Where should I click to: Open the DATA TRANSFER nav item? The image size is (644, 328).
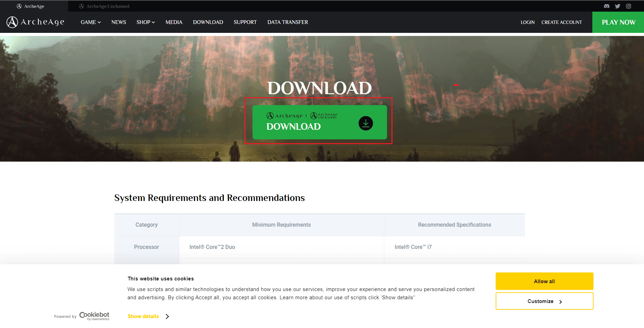coord(288,22)
